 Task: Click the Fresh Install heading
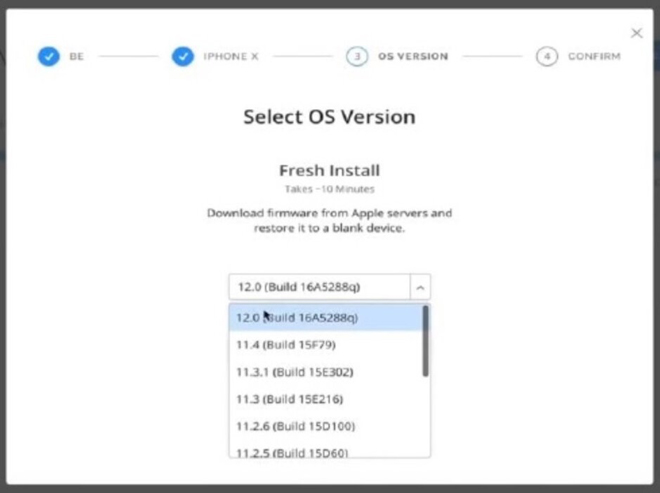coord(329,170)
